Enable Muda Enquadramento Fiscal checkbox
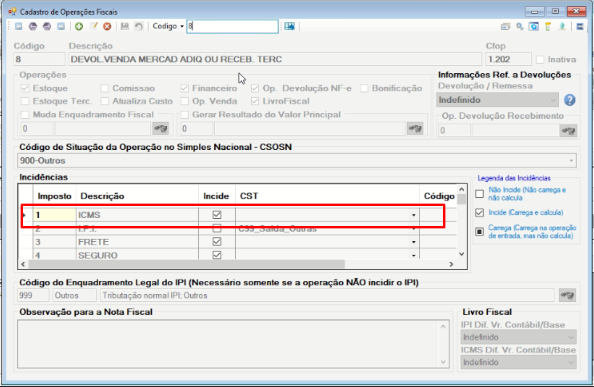The width and height of the screenshot is (594, 387). click(x=25, y=114)
